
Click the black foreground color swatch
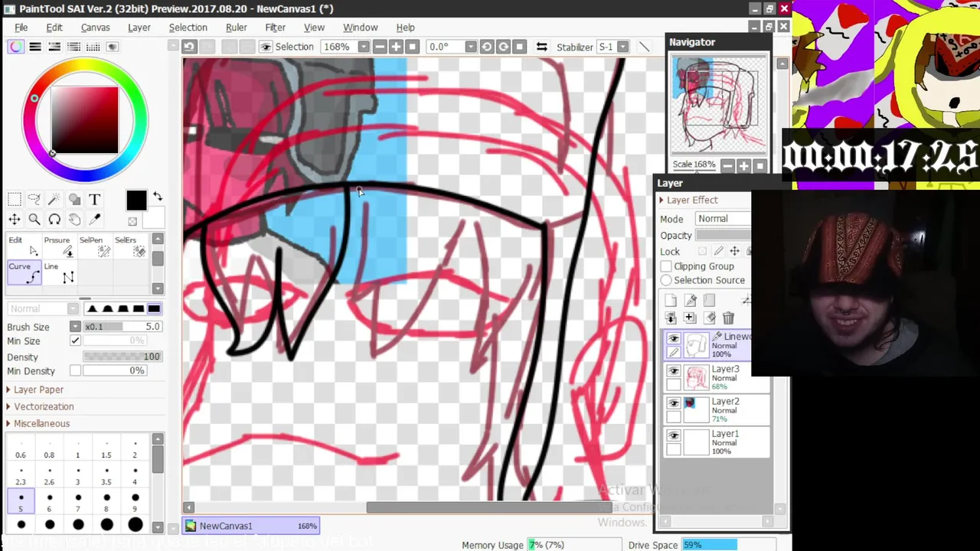(x=136, y=200)
